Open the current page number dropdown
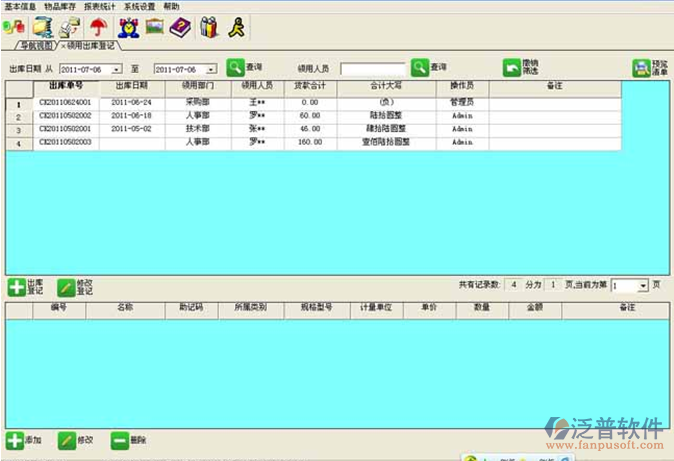Image resolution: width=674 pixels, height=461 pixels. 643,286
